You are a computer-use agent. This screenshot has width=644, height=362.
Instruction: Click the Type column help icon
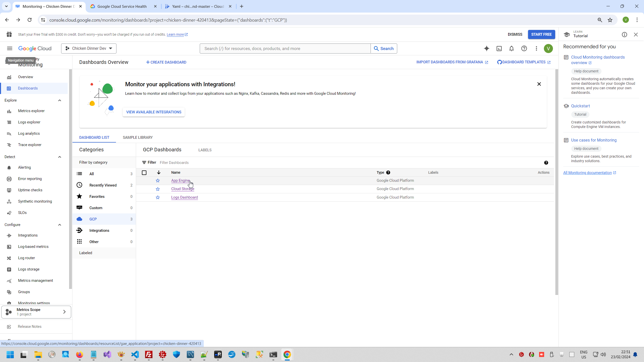[x=388, y=172]
